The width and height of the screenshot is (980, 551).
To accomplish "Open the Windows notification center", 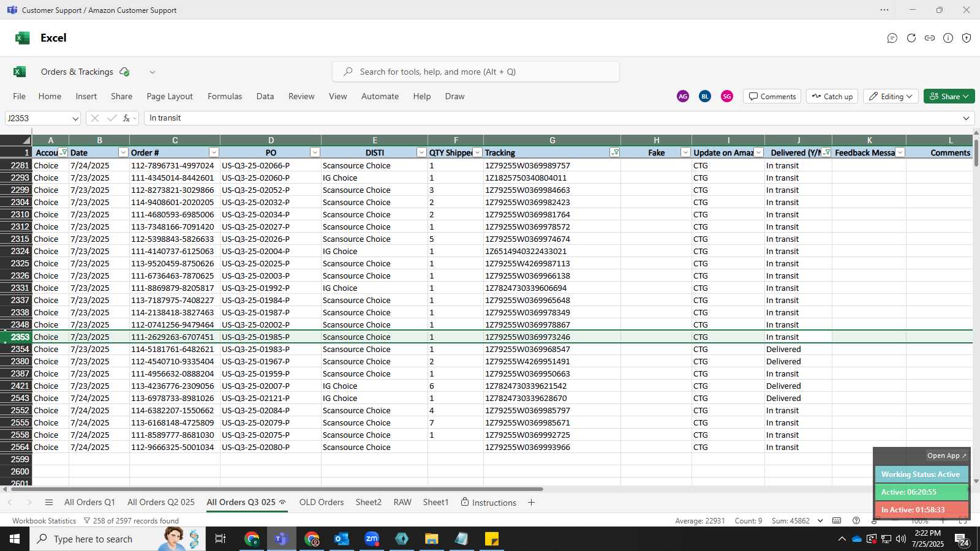I will pyautogui.click(x=961, y=539).
